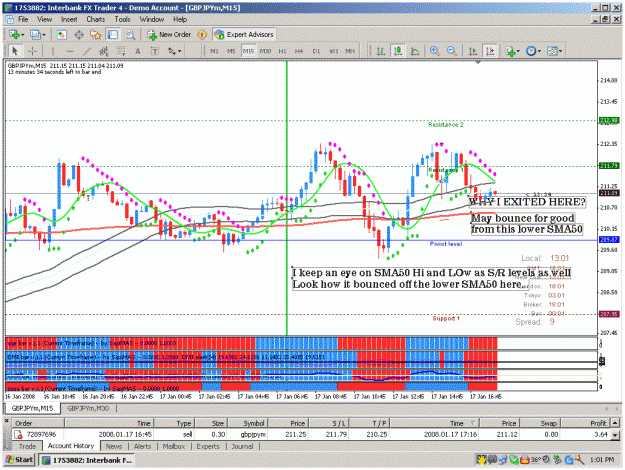The height and width of the screenshot is (470, 625).
Task: Zoom in on the chart
Action: click(434, 51)
